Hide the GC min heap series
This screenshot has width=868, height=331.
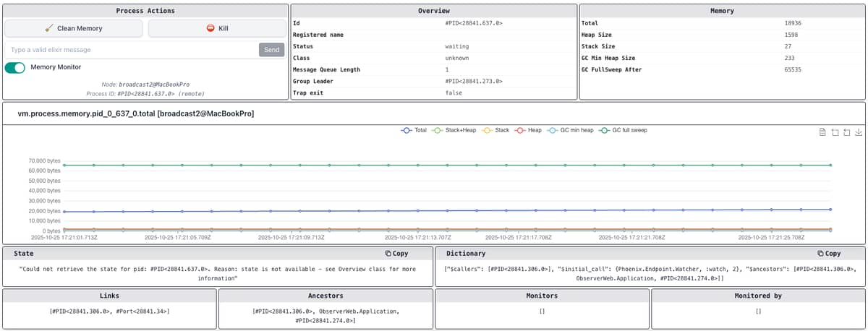571,130
